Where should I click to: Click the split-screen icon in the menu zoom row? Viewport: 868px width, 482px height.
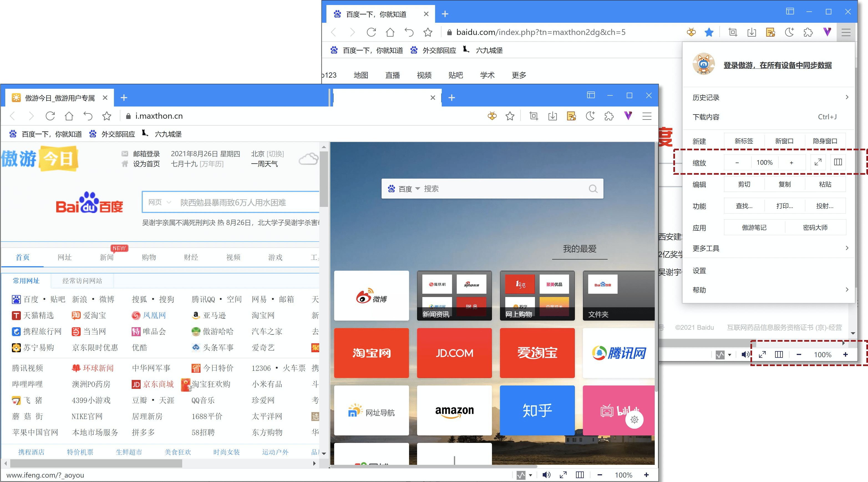(838, 162)
